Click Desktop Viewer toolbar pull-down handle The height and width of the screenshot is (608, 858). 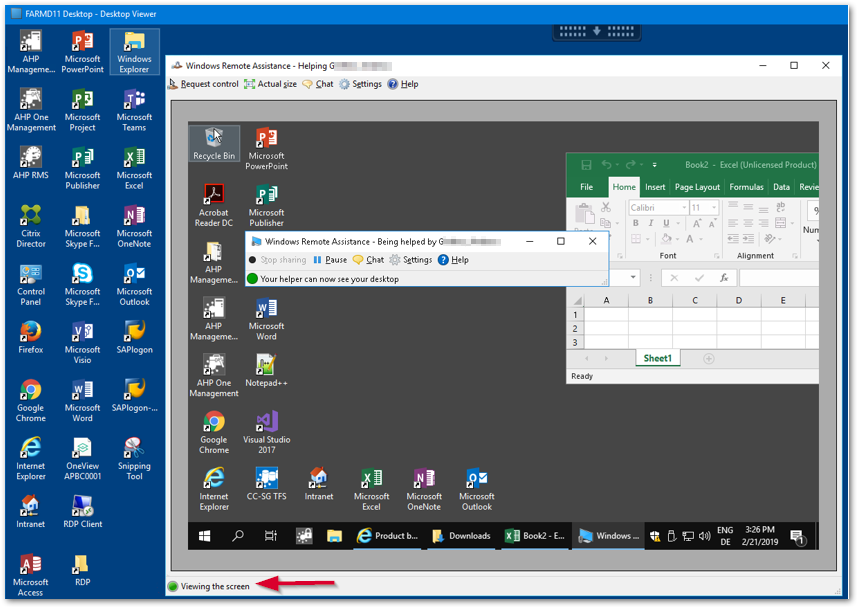tap(596, 31)
